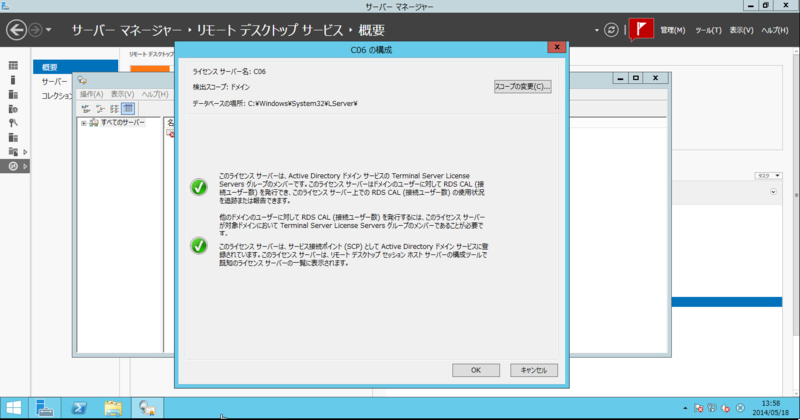The width and height of the screenshot is (800, 420).
Task: Collapse section using round chevron button
Action: pyautogui.click(x=773, y=192)
